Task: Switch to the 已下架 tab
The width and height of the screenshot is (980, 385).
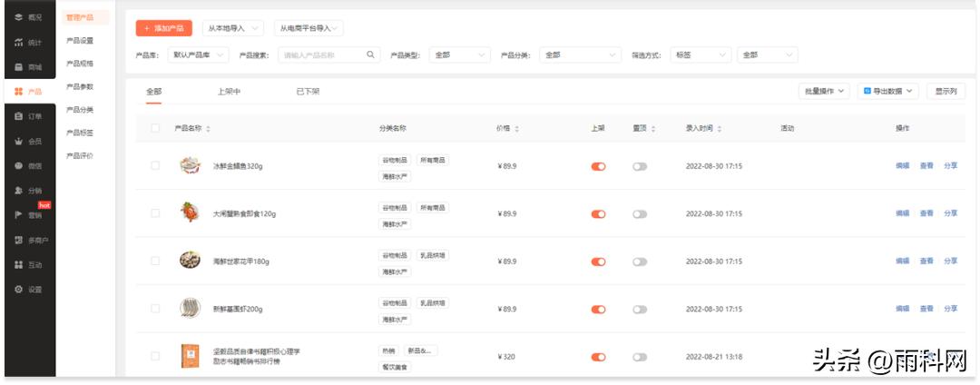Action: 309,91
